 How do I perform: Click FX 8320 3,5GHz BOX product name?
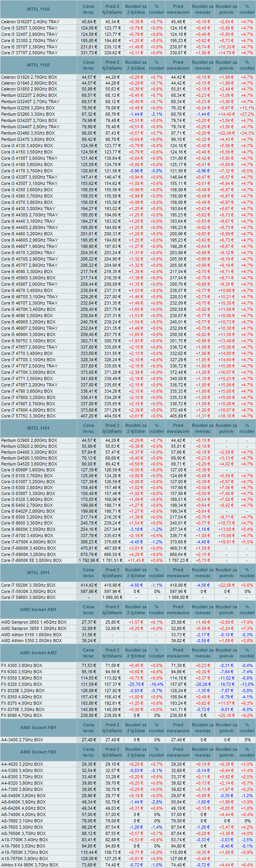(22, 684)
